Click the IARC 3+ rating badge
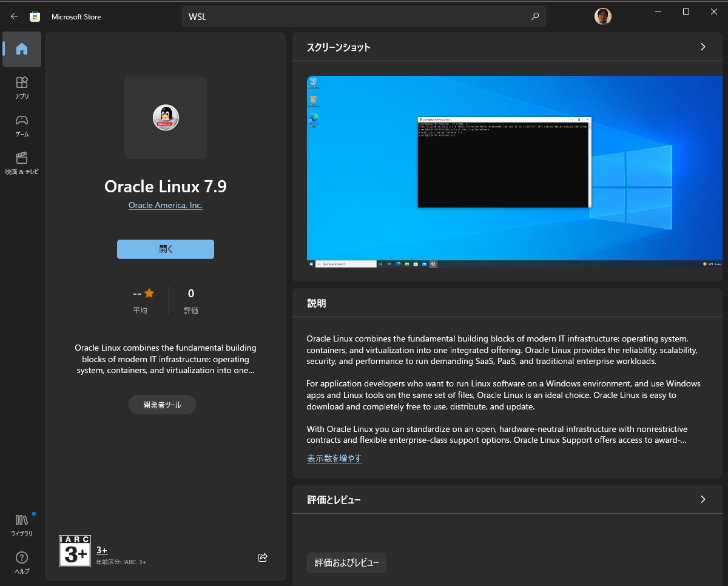 click(75, 551)
